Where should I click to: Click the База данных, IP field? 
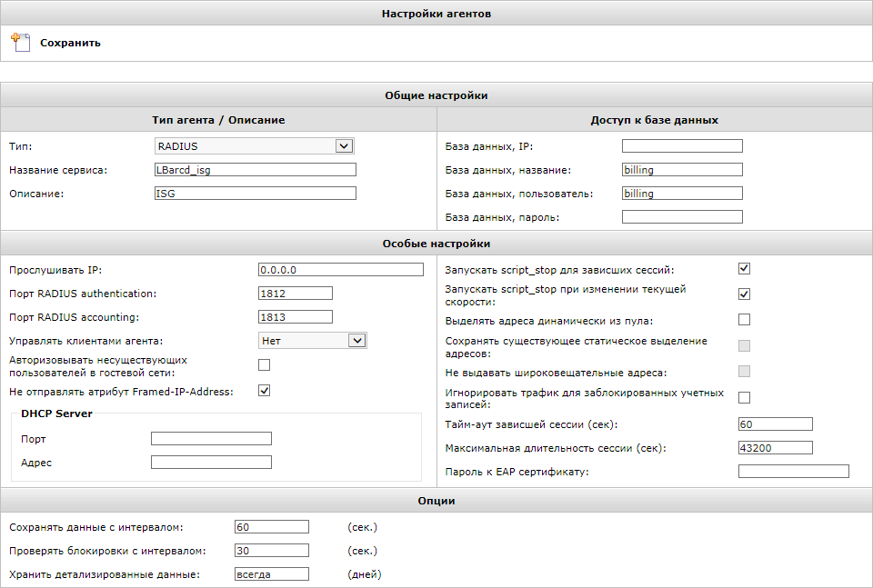pos(682,145)
